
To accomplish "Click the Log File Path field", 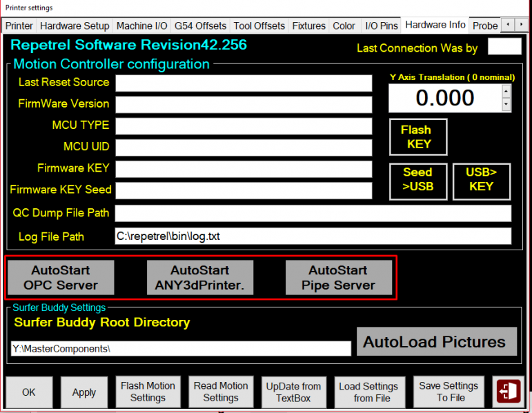I will [x=313, y=236].
